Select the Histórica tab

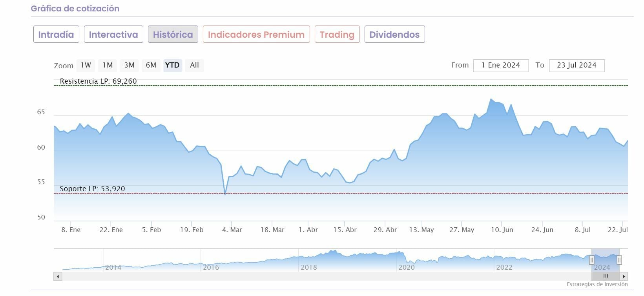173,35
